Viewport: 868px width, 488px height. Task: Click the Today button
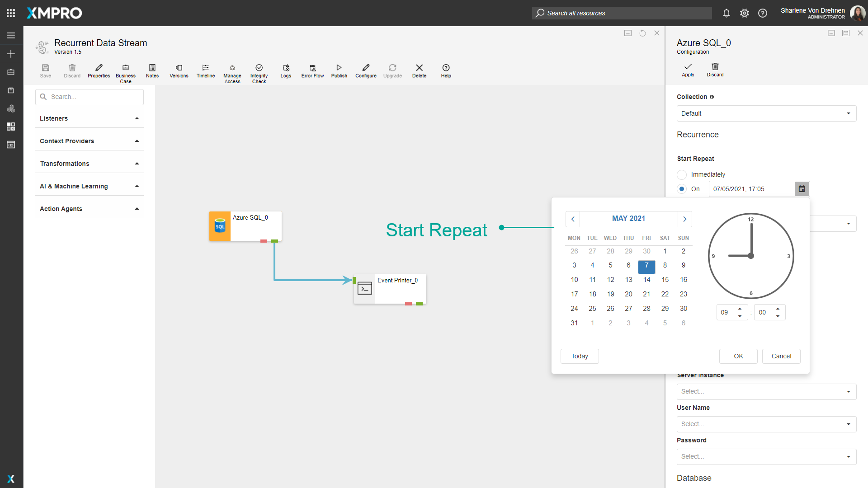tap(580, 356)
